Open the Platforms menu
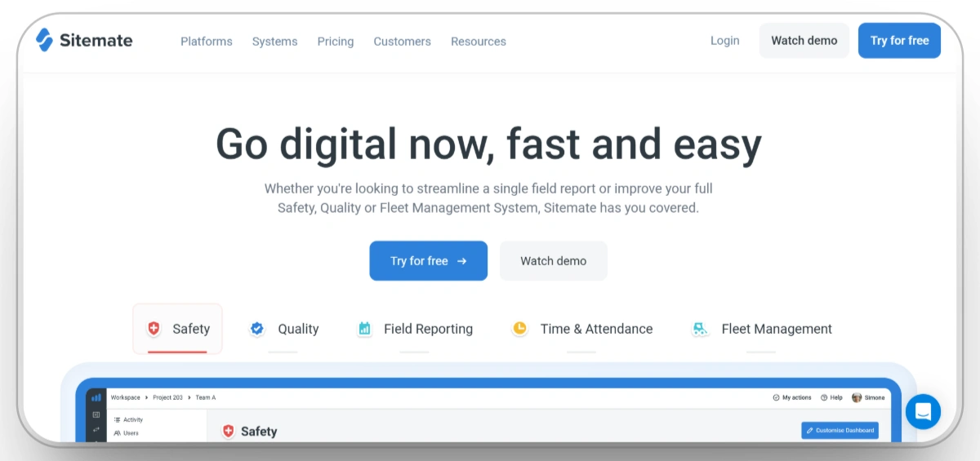The image size is (980, 461). tap(207, 42)
